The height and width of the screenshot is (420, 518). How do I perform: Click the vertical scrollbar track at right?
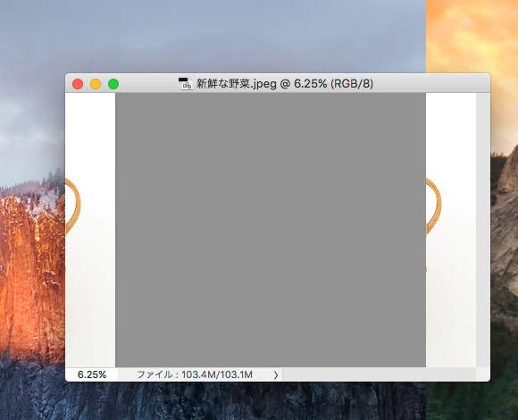(x=483, y=230)
